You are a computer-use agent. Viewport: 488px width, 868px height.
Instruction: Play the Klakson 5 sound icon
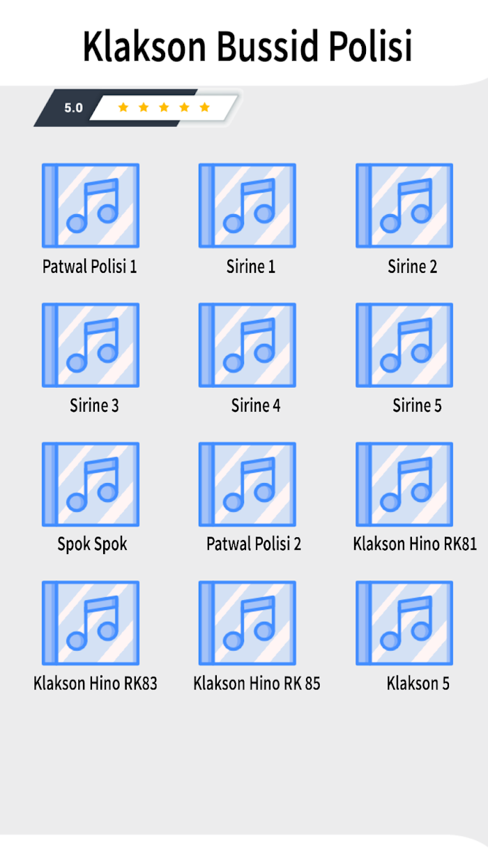(404, 622)
